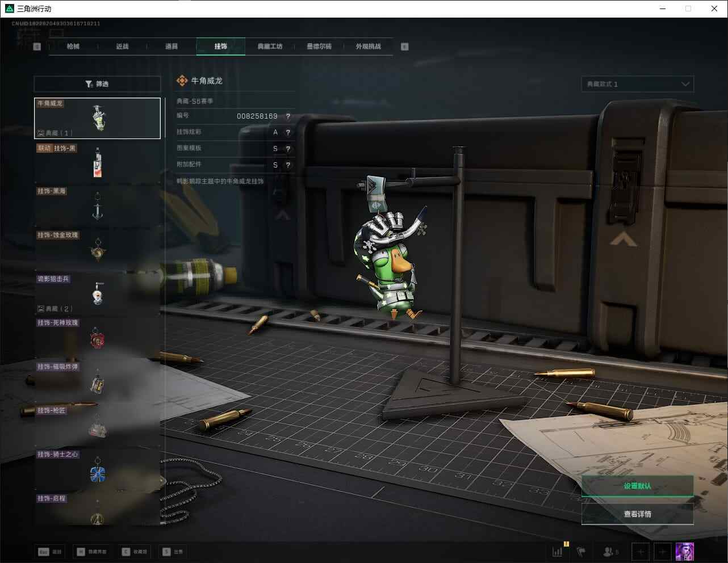Open the bar-chart stats icon
This screenshot has height=563, width=728.
[558, 551]
